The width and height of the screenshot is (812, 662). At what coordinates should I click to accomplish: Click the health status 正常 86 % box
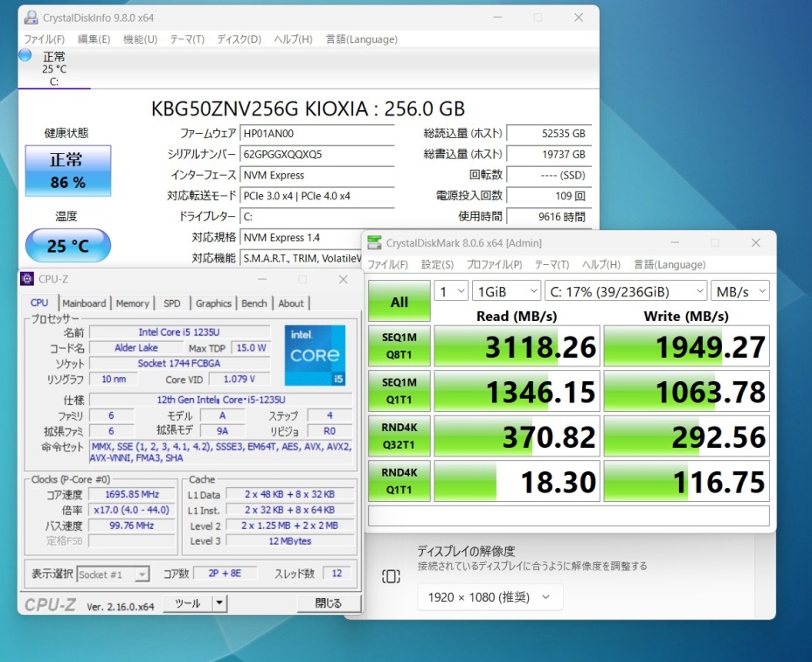67,171
